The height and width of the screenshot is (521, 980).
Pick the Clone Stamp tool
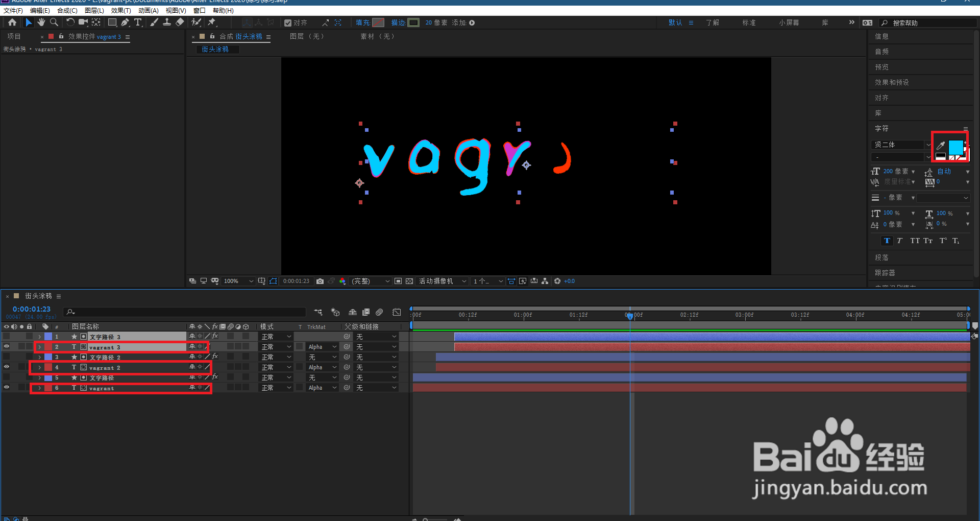[167, 22]
